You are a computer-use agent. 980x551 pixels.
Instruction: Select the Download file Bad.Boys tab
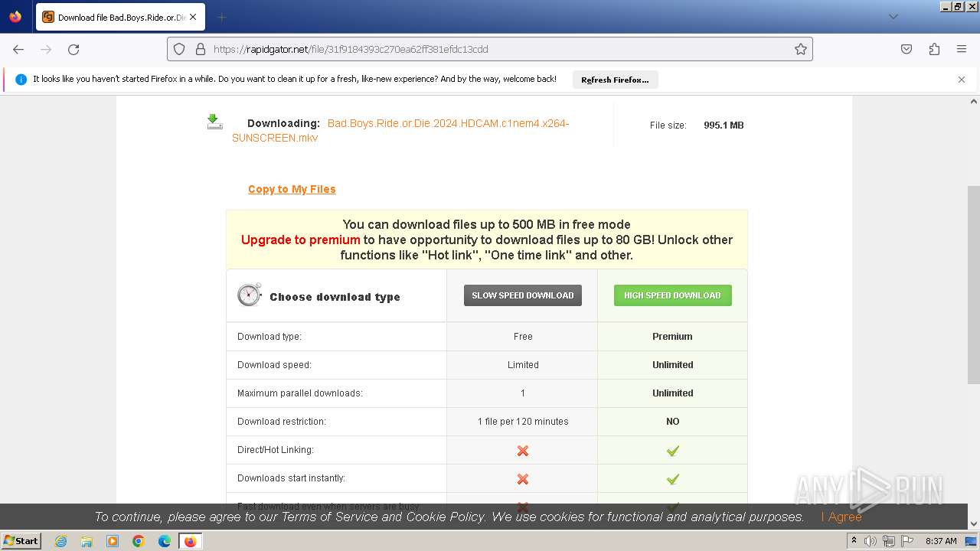[x=120, y=17]
